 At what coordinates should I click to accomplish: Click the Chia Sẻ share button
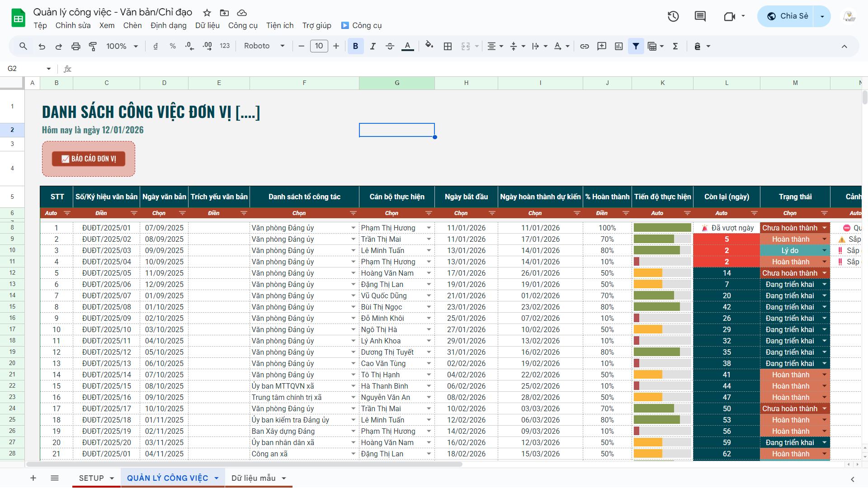tap(787, 16)
